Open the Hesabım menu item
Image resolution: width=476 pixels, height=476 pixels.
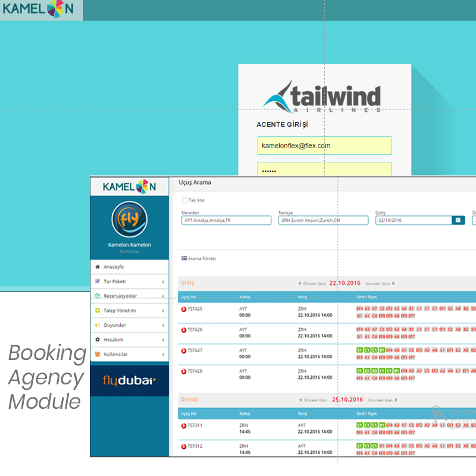(129, 340)
